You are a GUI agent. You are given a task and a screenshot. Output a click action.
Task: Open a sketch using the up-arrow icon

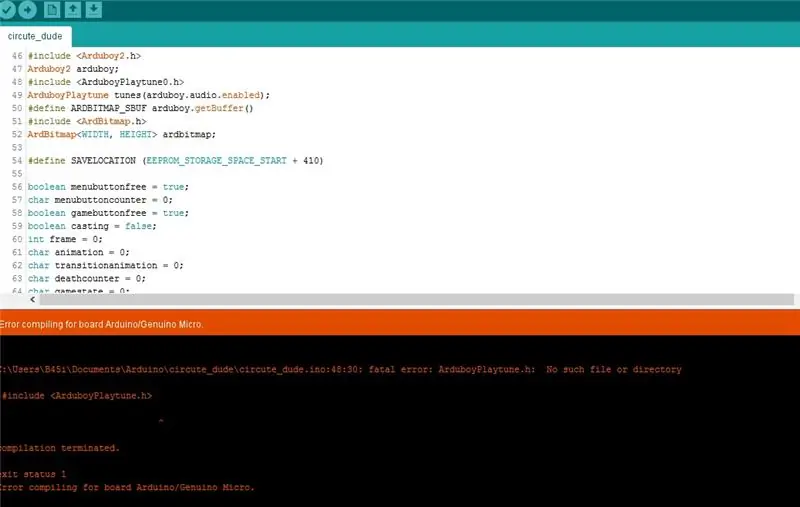pyautogui.click(x=72, y=10)
